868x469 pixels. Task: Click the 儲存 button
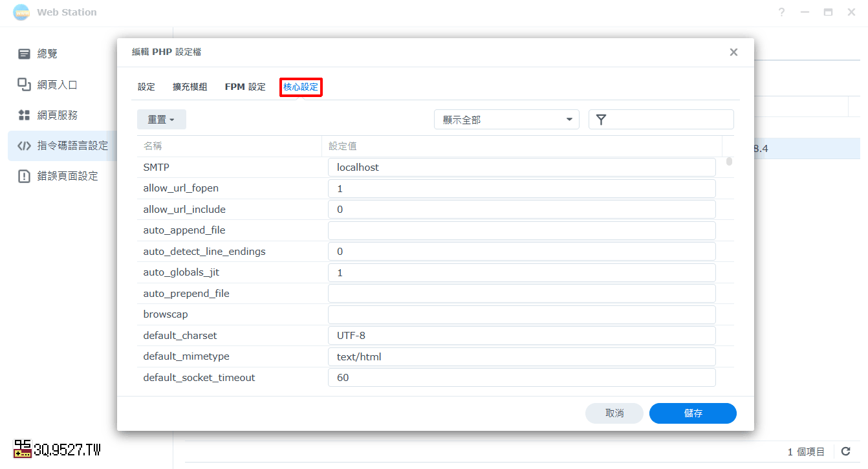pos(693,413)
